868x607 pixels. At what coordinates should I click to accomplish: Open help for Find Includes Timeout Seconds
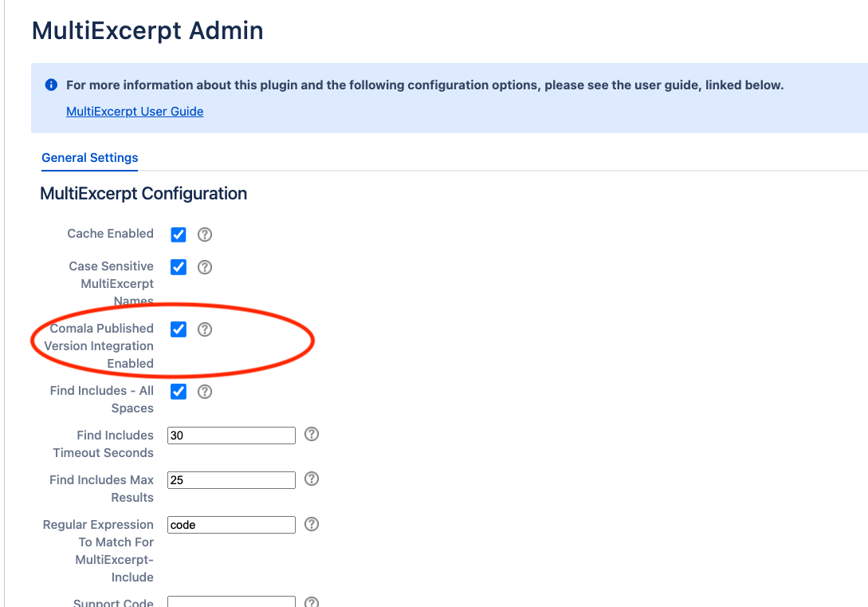coord(311,435)
